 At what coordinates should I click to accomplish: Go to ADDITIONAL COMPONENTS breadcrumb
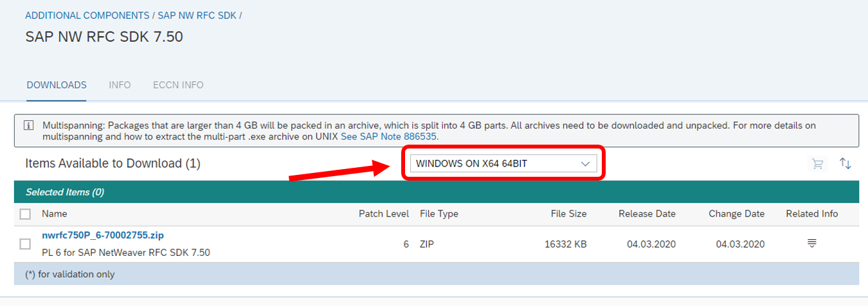(x=87, y=15)
